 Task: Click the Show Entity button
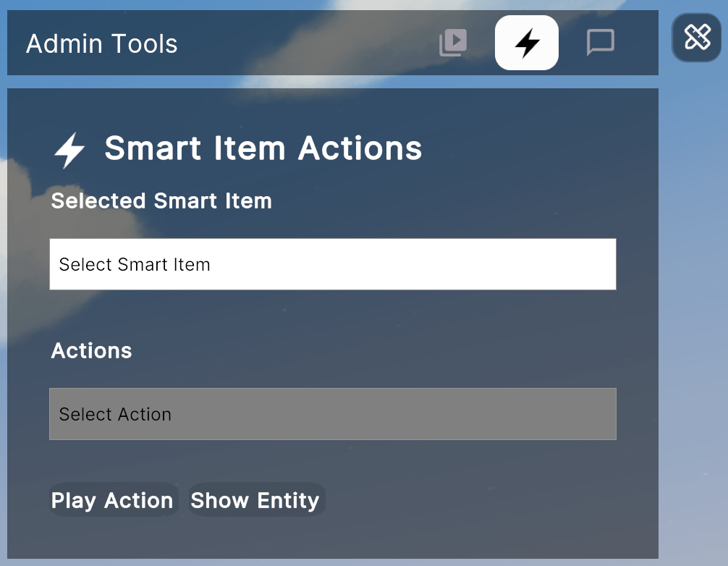pyautogui.click(x=255, y=500)
